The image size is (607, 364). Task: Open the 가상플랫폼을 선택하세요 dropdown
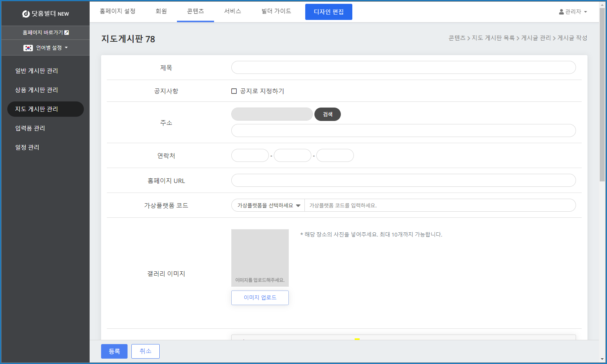click(268, 206)
